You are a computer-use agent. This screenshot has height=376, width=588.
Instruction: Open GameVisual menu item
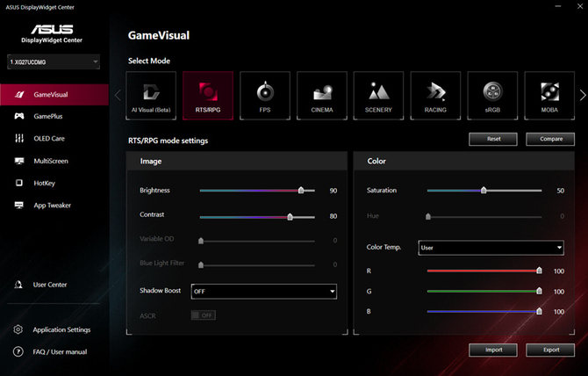(x=54, y=95)
